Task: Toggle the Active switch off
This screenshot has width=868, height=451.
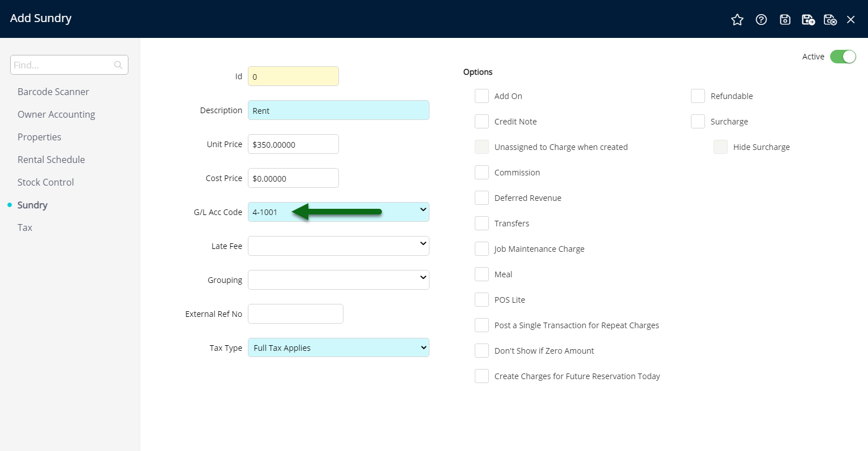Action: point(843,57)
